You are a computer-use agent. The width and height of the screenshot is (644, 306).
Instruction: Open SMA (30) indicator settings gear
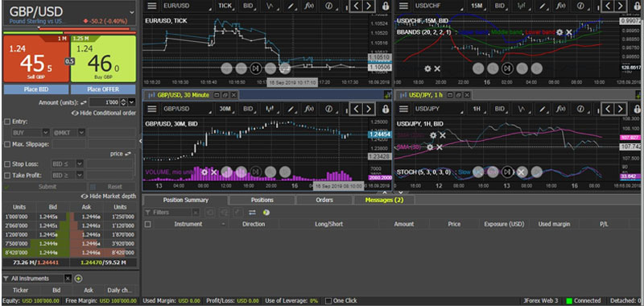(x=430, y=147)
